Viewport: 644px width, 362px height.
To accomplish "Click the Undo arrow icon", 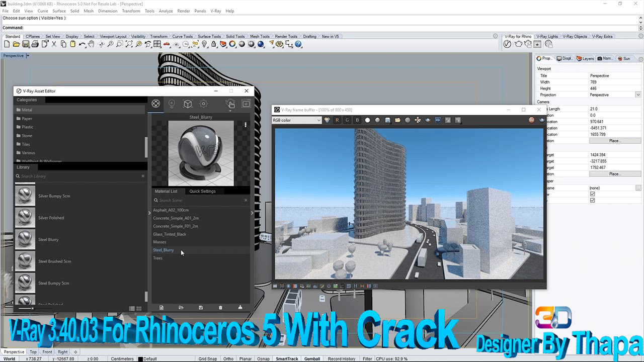I will (x=82, y=44).
